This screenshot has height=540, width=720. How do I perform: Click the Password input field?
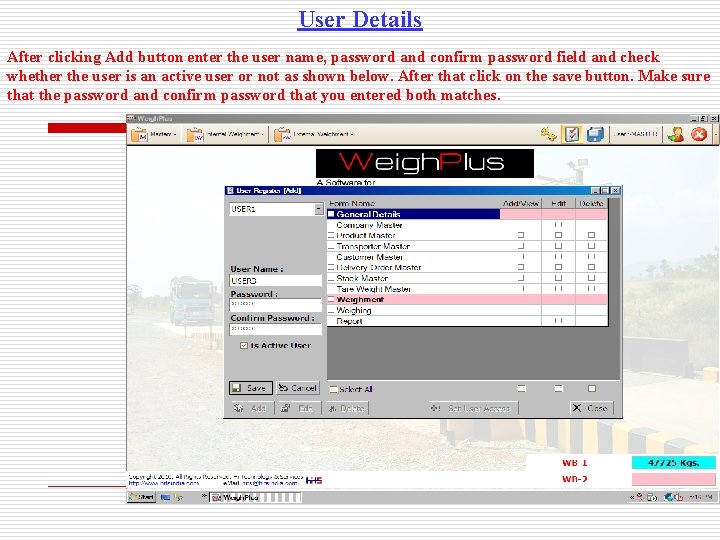pos(276,304)
